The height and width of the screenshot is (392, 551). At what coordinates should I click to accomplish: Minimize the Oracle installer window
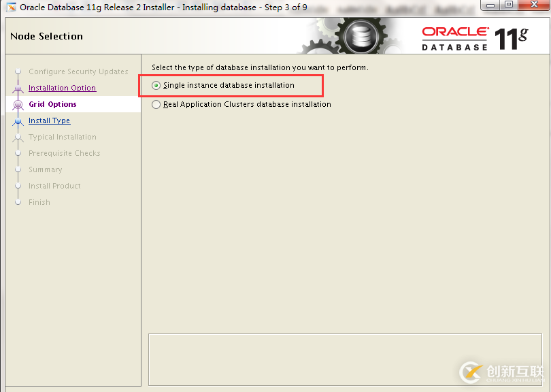point(491,5)
